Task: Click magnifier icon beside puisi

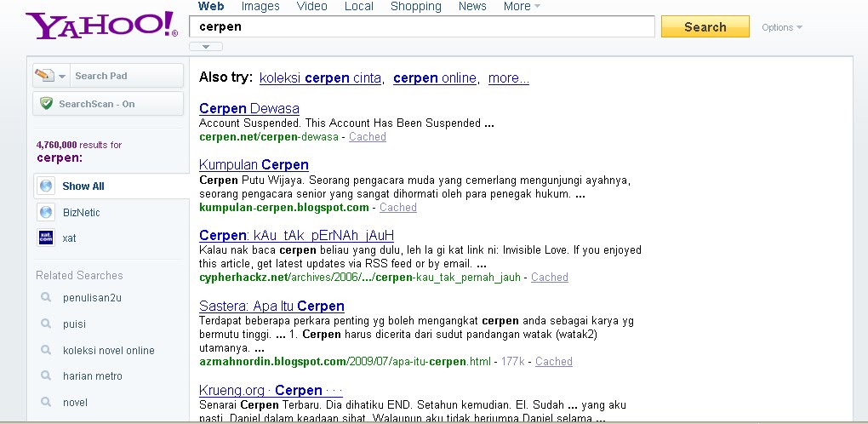Action: click(x=46, y=324)
